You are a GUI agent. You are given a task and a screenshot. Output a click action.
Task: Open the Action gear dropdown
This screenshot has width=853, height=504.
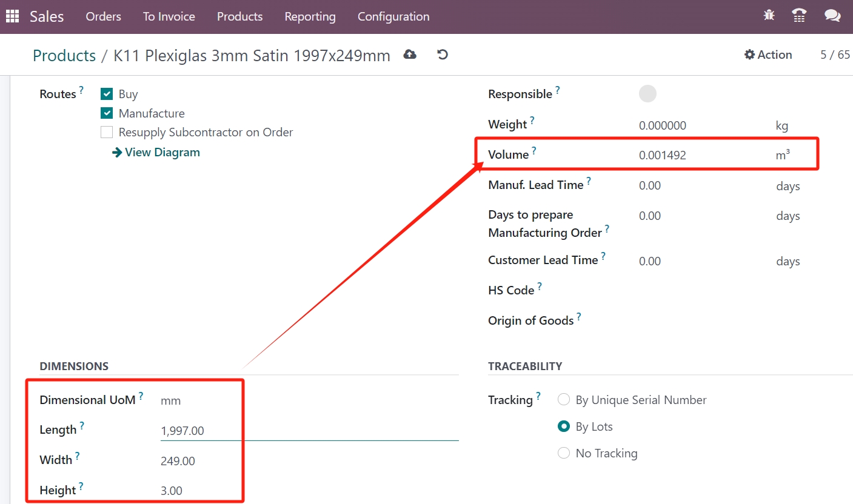768,55
